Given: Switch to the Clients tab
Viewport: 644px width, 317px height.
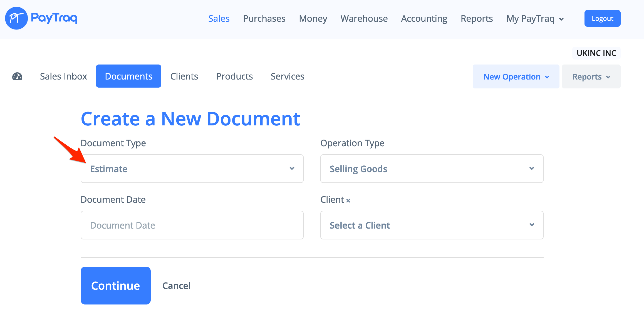Looking at the screenshot, I should tap(184, 76).
